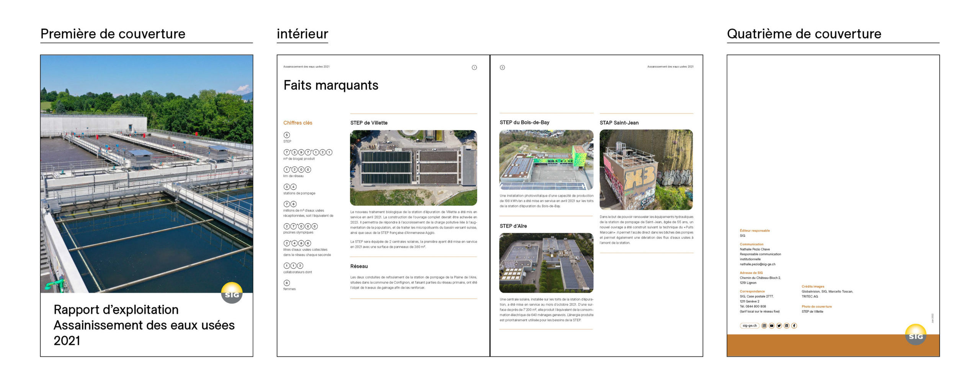
Task: Open the LinkedIn icon
Action: 786,326
